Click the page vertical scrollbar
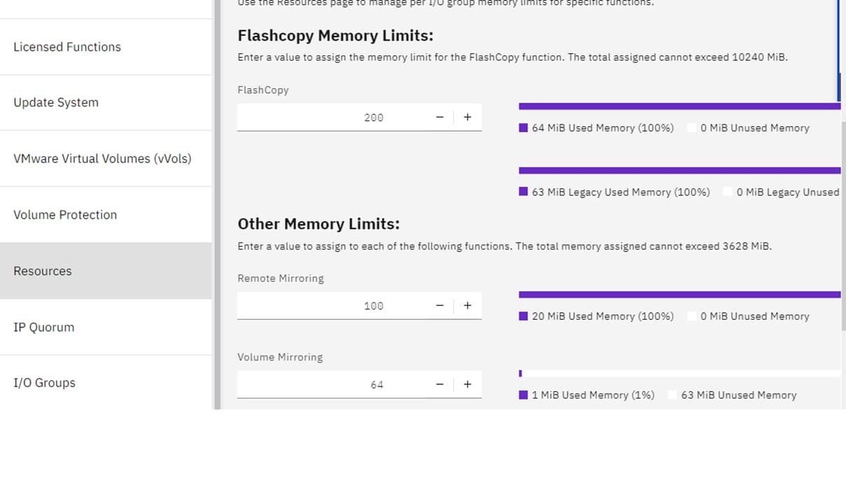The image size is (846, 504). tap(843, 224)
